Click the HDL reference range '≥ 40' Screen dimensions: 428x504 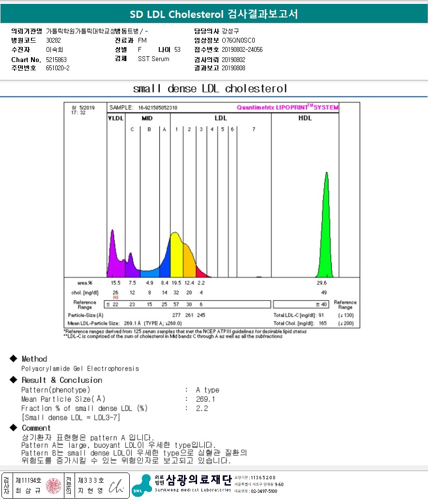click(x=321, y=304)
